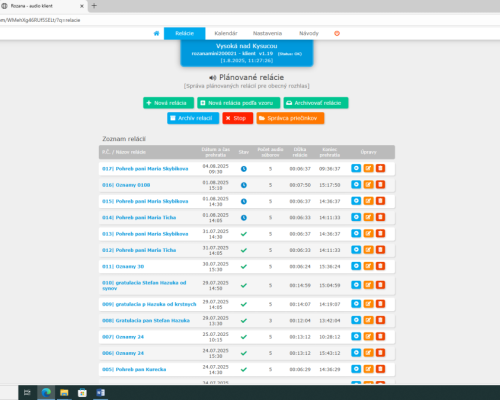Screen dimensions: 500x400
Task: Open edit icon for relation 007 Oznamy 24
Action: pos(368,337)
